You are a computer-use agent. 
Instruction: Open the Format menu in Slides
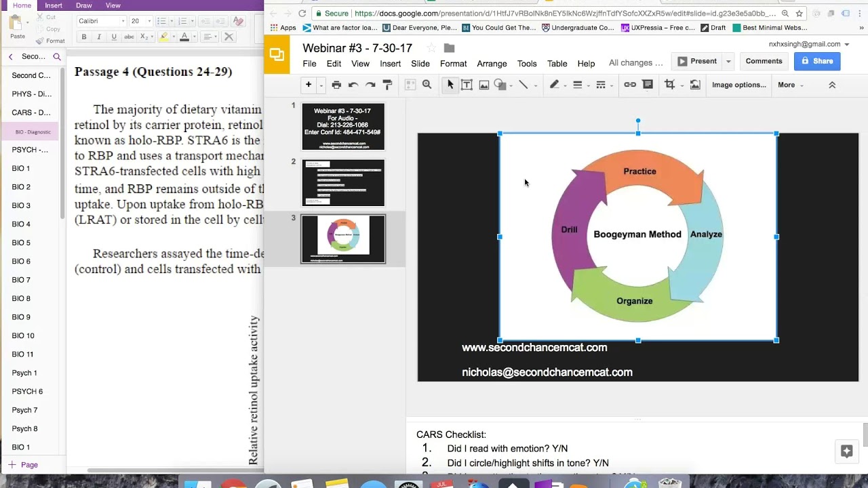[453, 64]
